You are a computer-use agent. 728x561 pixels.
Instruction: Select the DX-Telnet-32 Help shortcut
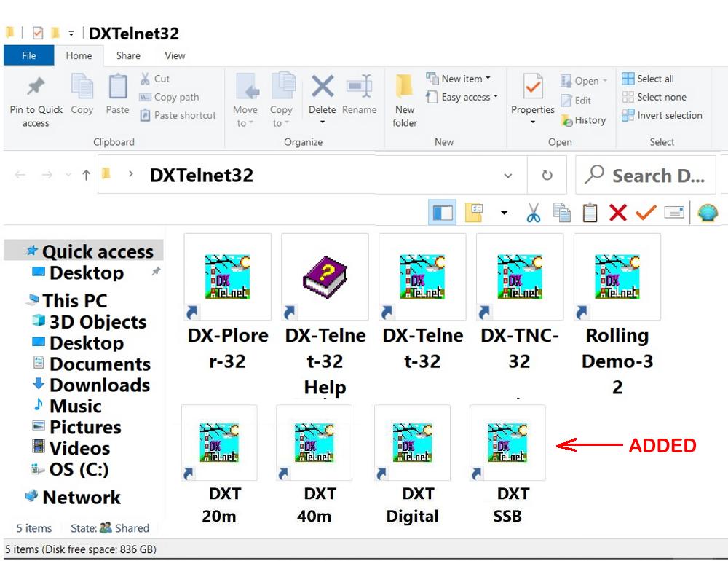pyautogui.click(x=325, y=315)
